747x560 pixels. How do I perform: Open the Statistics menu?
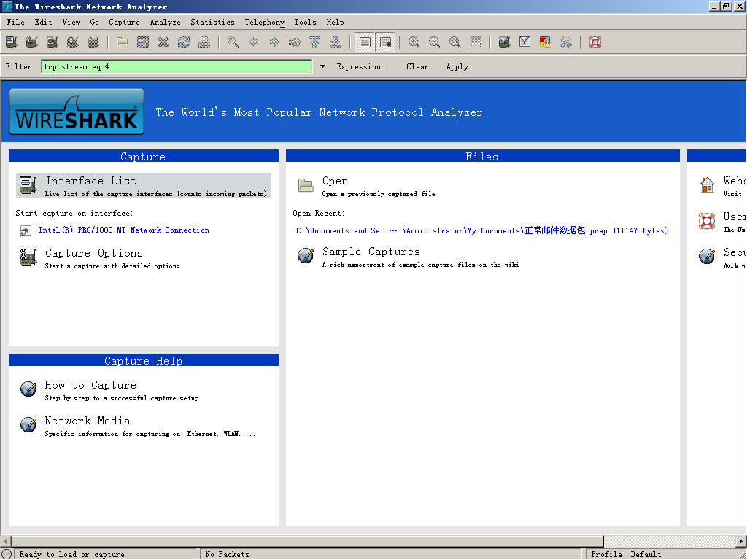point(212,22)
